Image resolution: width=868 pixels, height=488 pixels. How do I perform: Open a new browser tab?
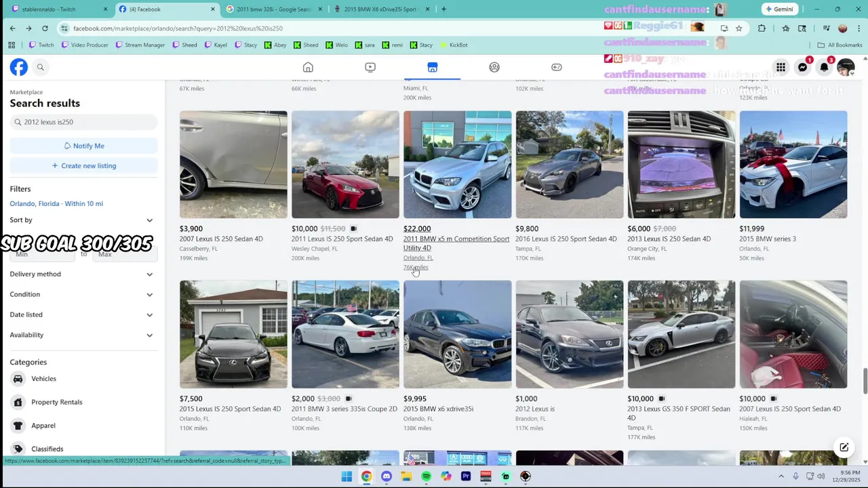point(443,9)
